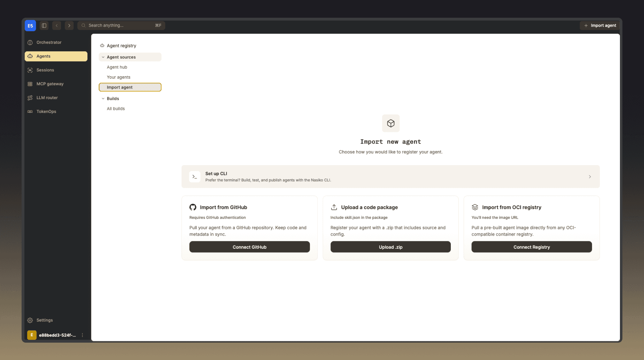
Task: Click the upload arrow icon
Action: pos(334,207)
